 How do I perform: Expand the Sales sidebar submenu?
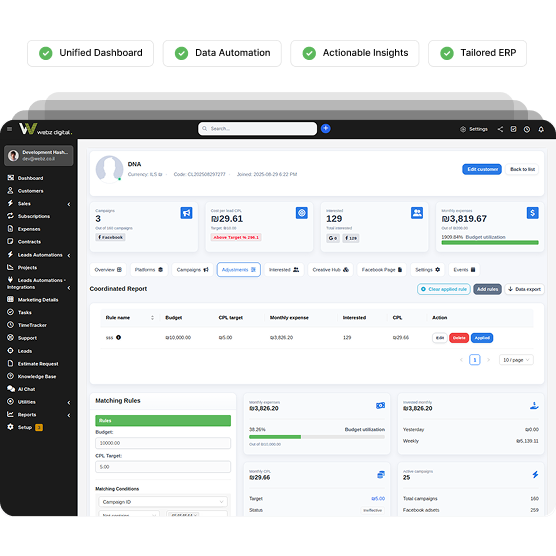69,204
